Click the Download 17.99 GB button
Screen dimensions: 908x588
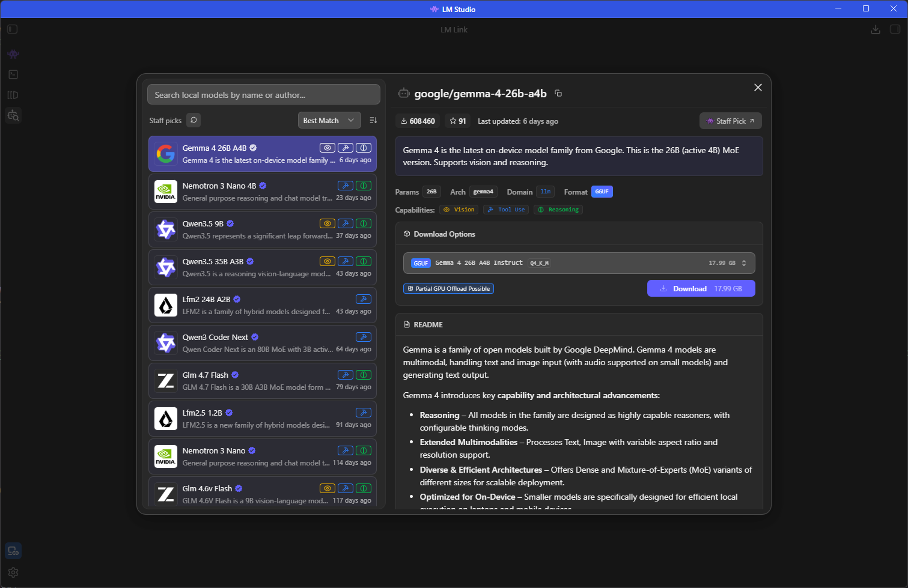(701, 288)
